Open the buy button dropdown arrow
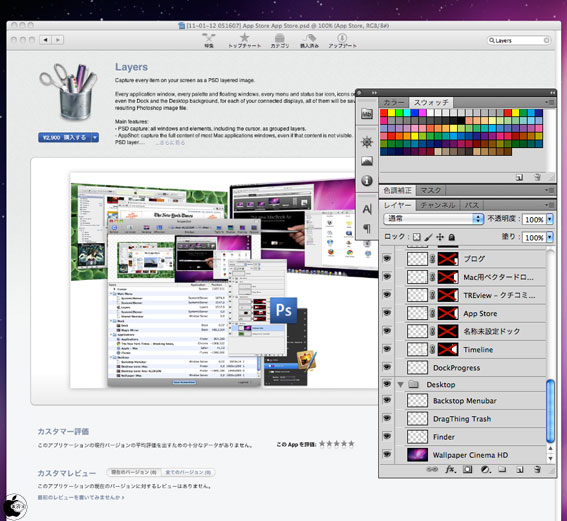Screen dimensions: 567x521 [95, 137]
